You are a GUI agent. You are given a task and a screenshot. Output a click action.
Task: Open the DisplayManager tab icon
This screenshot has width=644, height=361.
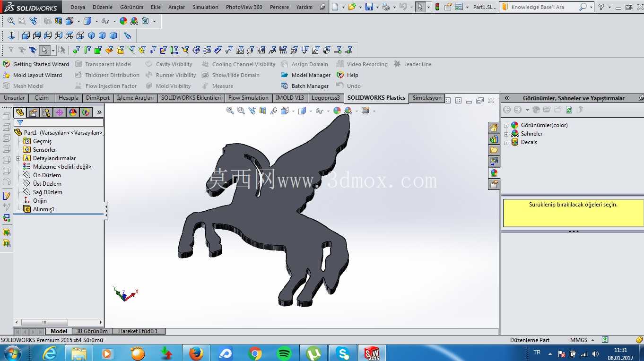point(72,112)
